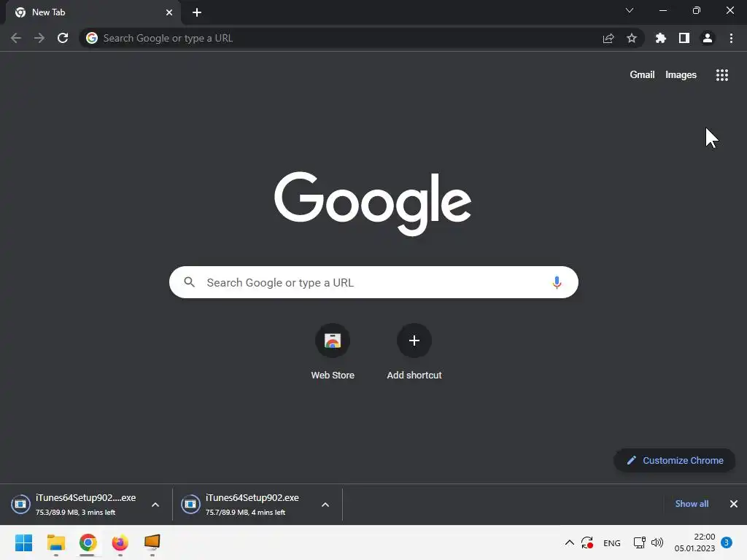Expand options for iTunes64Setup902....exe download
This screenshot has height=560, width=747.
pyautogui.click(x=155, y=505)
